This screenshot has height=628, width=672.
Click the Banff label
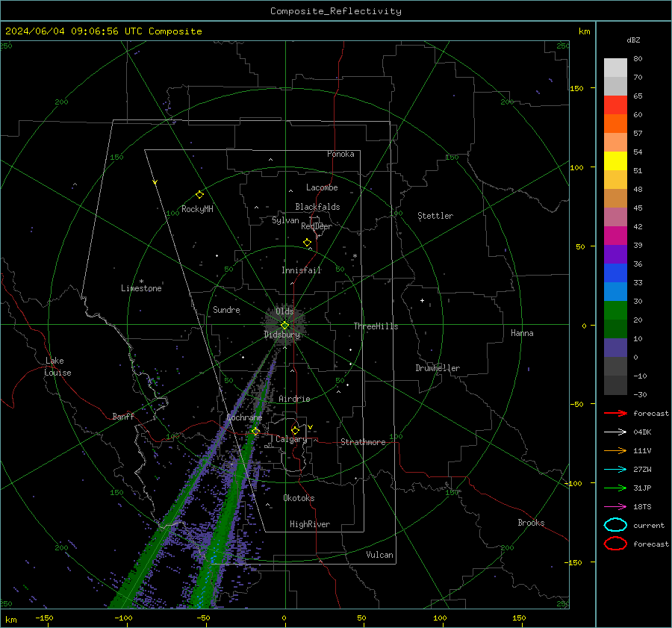(x=123, y=417)
